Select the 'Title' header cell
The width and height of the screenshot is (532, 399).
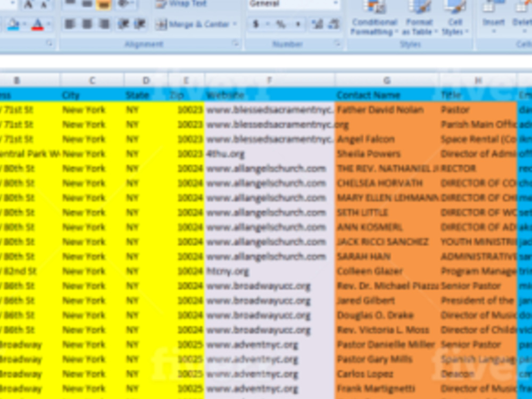478,95
